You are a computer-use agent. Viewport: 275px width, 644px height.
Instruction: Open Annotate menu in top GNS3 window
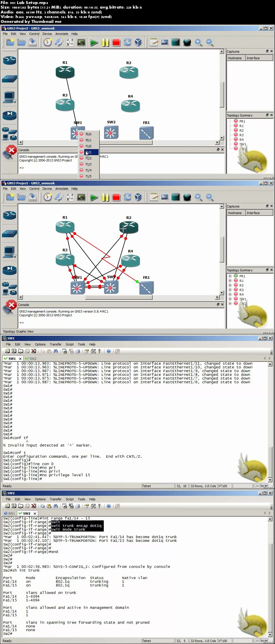click(61, 34)
